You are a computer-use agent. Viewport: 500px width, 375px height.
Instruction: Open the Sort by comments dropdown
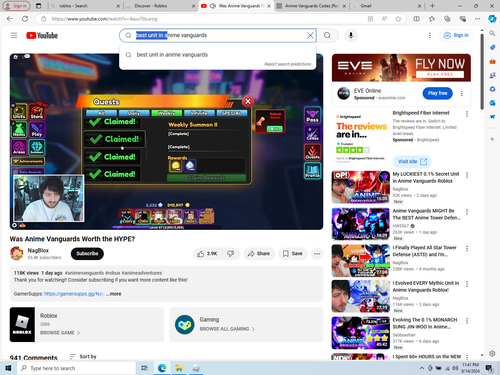tap(83, 357)
